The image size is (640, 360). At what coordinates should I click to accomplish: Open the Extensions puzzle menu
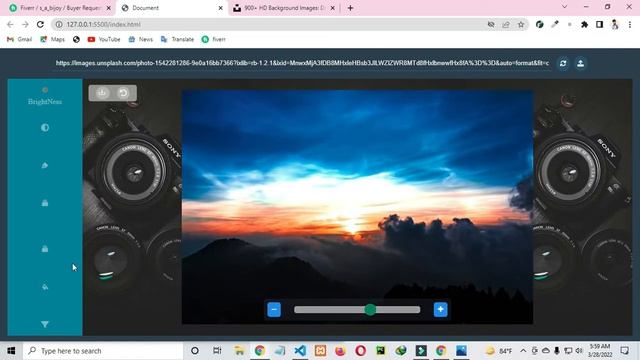click(x=584, y=24)
